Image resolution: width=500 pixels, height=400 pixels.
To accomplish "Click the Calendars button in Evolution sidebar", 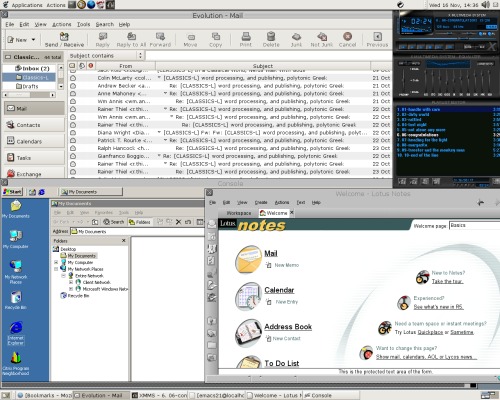I will (34, 141).
